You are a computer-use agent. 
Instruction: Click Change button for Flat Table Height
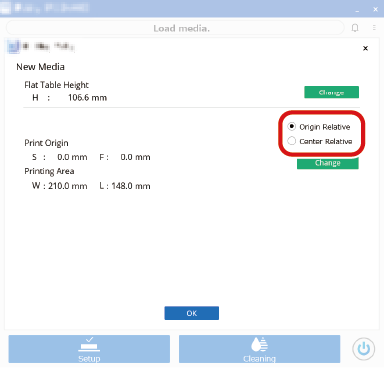[331, 92]
